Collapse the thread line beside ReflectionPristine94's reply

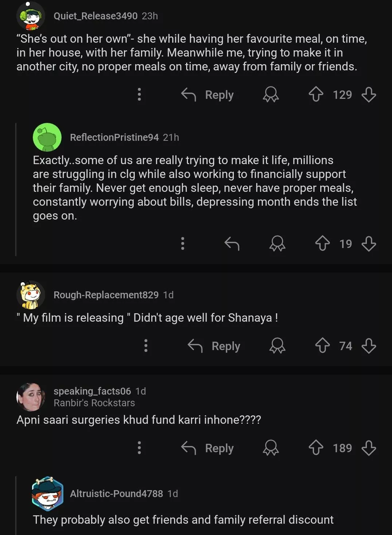click(16, 190)
